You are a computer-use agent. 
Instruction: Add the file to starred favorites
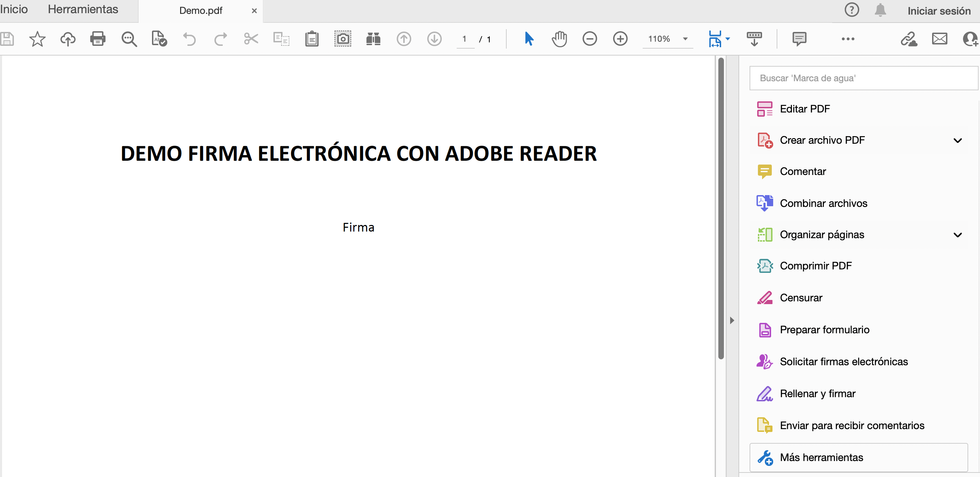[37, 39]
